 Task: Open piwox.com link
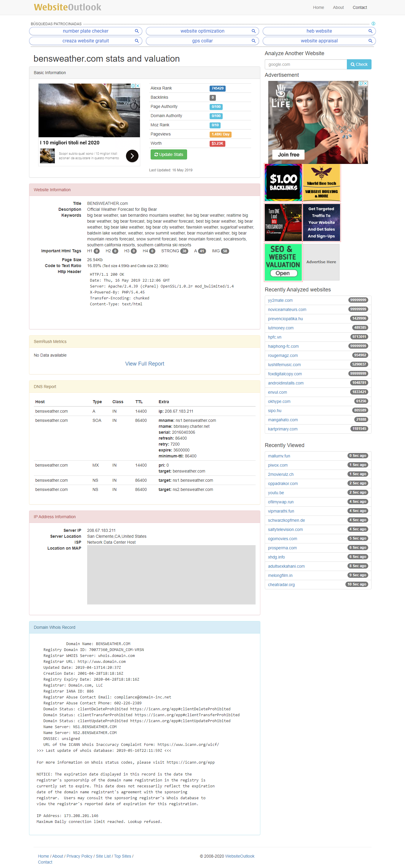click(x=278, y=465)
